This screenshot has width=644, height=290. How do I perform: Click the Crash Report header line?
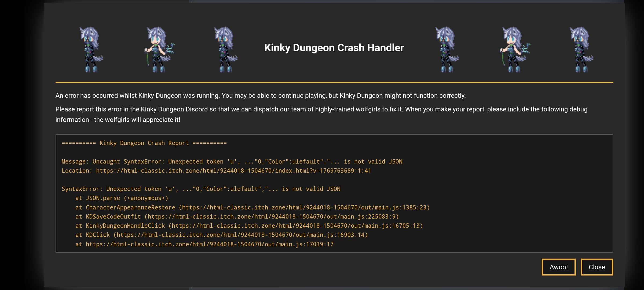(x=144, y=143)
